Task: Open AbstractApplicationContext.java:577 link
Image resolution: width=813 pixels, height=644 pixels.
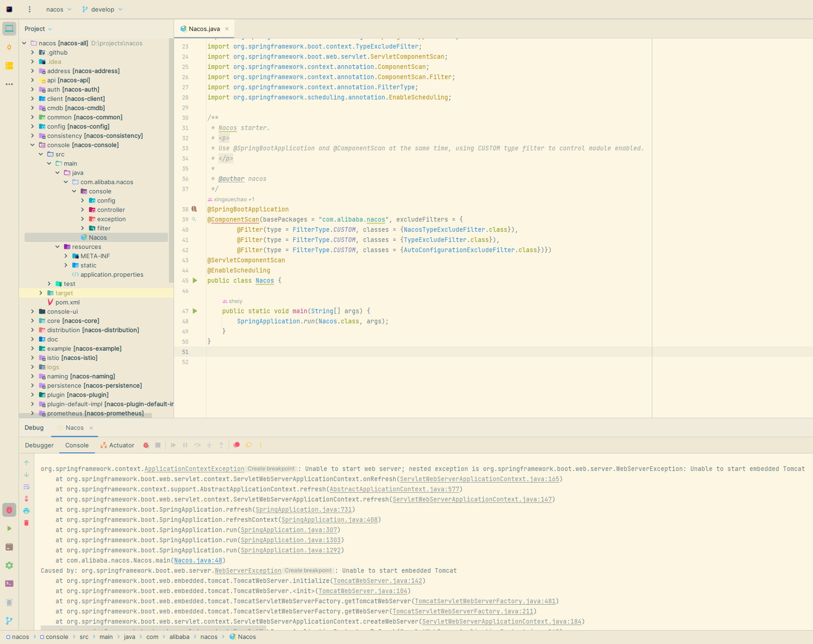Action: (394, 489)
